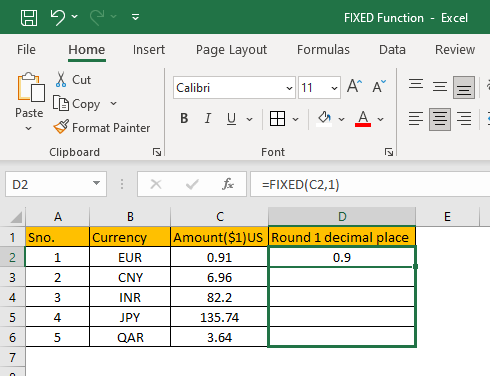Open the underline style dropdown arrow
Viewport: 490px width, 376px height.
pos(249,119)
